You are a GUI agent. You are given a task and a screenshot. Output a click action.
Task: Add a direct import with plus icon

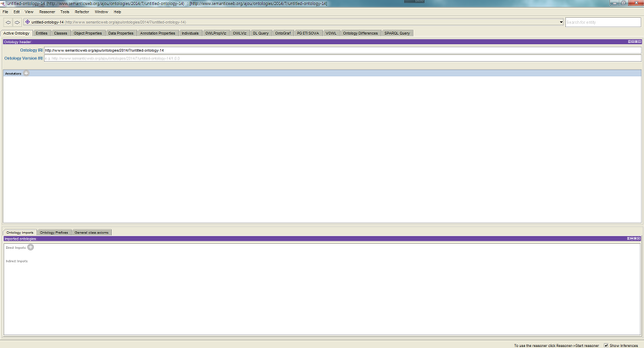[31, 247]
